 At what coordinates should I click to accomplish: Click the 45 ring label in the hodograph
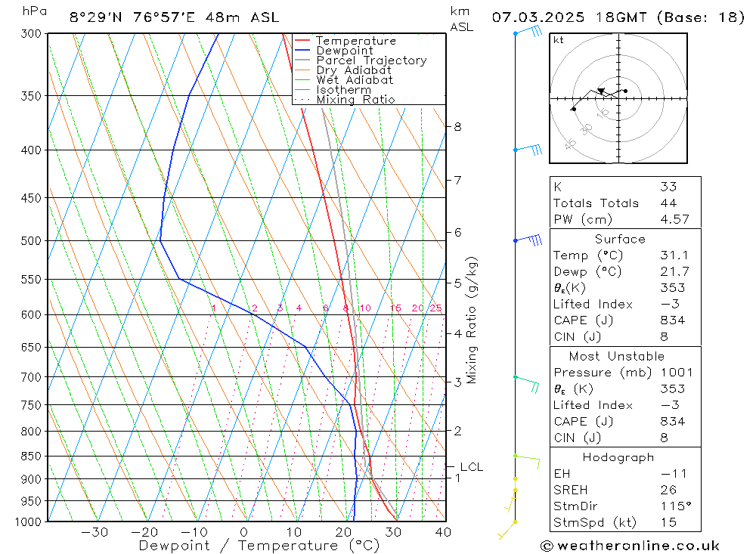pyautogui.click(x=570, y=144)
